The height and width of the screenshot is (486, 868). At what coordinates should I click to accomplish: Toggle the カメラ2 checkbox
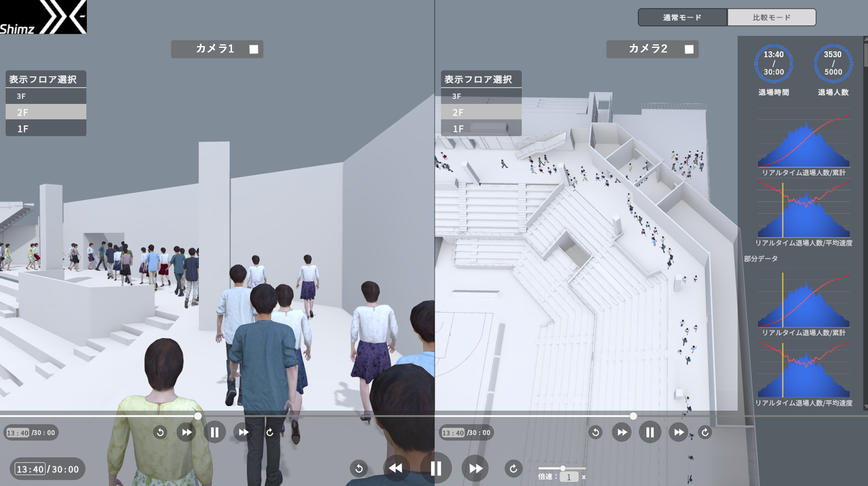tap(689, 50)
